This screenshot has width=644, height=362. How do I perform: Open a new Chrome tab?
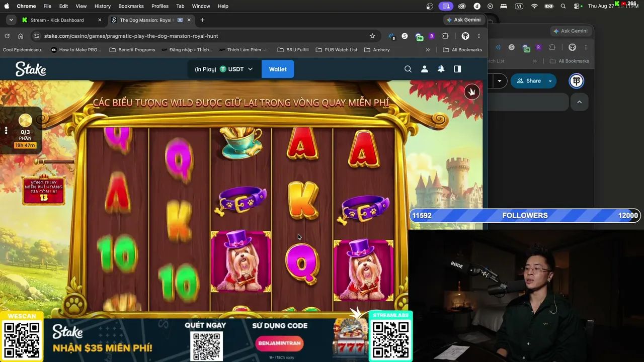coord(202,20)
